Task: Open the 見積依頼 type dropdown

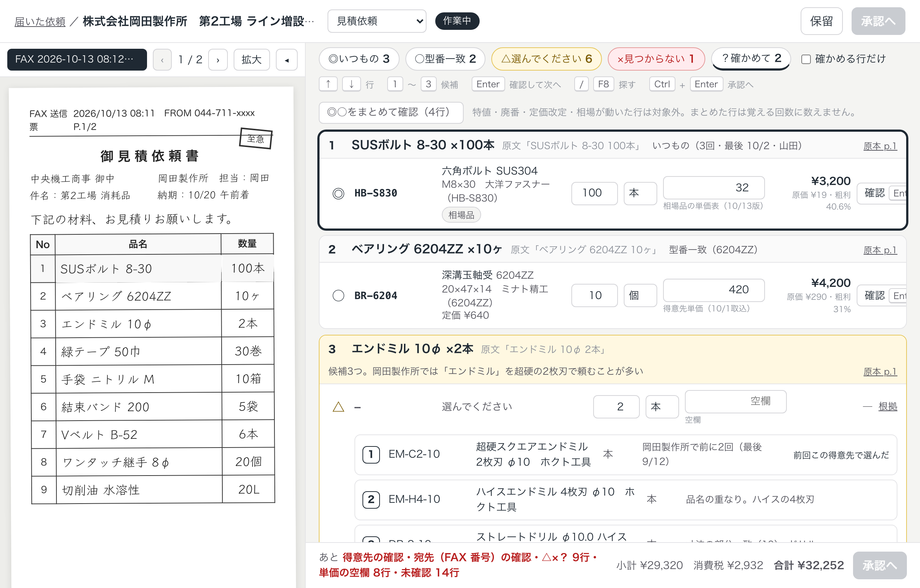Action: (377, 21)
